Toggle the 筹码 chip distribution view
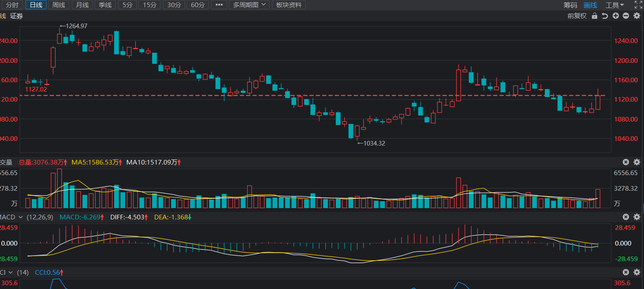The image size is (644, 289). click(x=570, y=5)
